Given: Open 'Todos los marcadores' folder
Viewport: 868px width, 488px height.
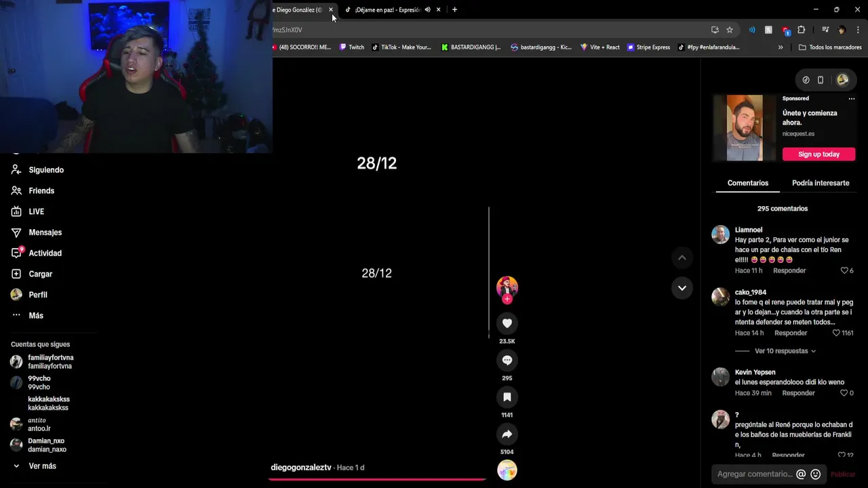Looking at the screenshot, I should coord(830,47).
